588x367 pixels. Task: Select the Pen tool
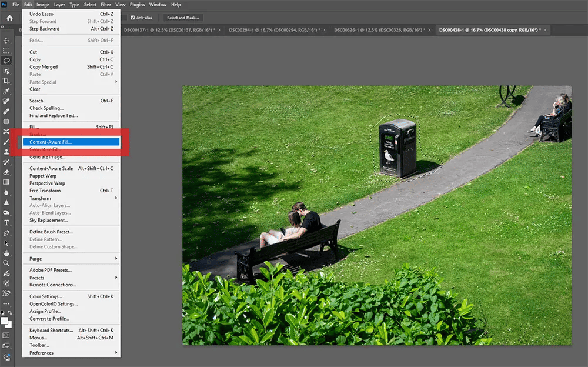pos(6,233)
